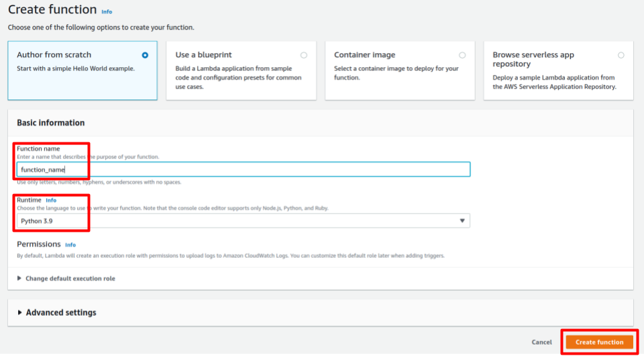Choose Browse serverless app repository radio option

621,55
